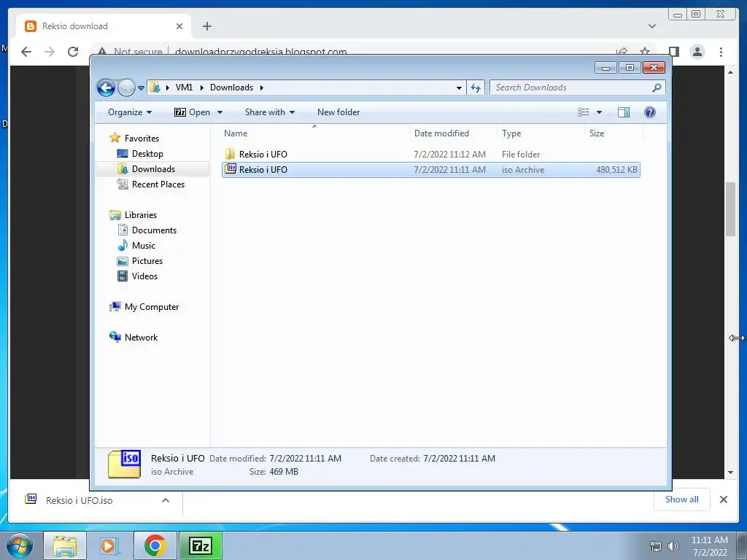
Task: Select Network in navigation pane
Action: pos(141,338)
